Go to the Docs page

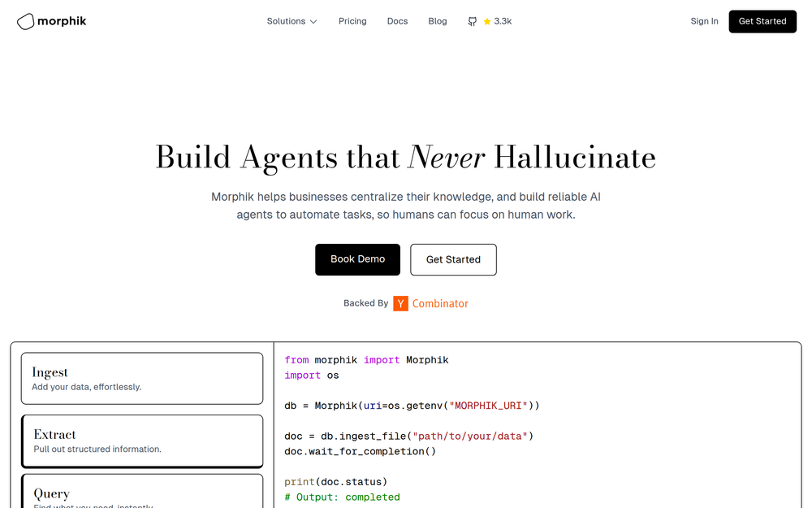(397, 21)
